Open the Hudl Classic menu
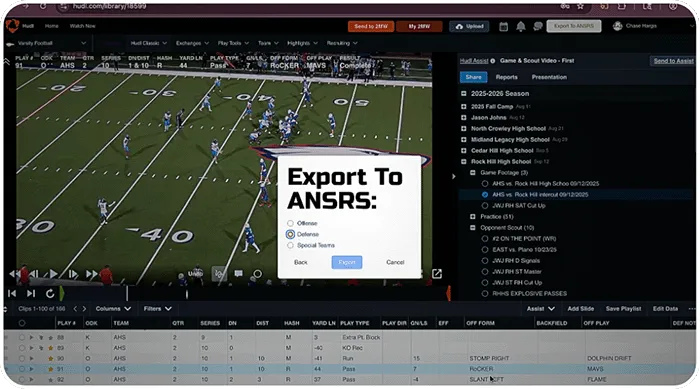Image resolution: width=700 pixels, height=389 pixels. click(x=149, y=43)
